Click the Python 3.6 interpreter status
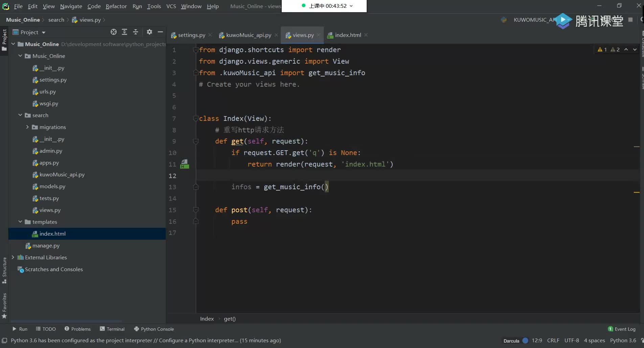This screenshot has height=348, width=644. click(623, 340)
